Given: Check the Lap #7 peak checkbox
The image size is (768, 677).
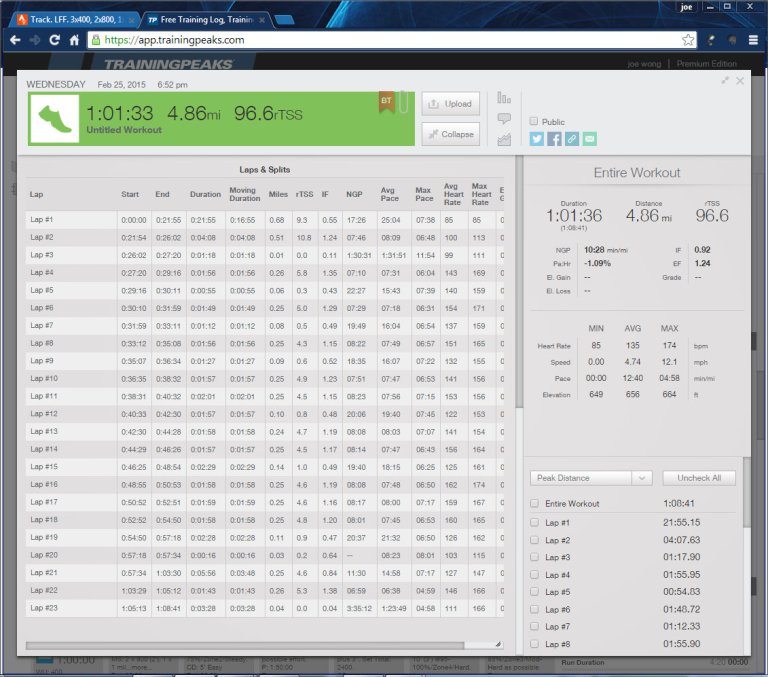Looking at the screenshot, I should click(x=535, y=627).
